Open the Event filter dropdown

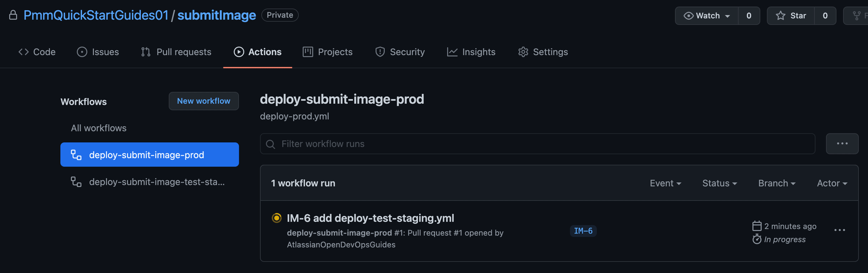coord(665,183)
